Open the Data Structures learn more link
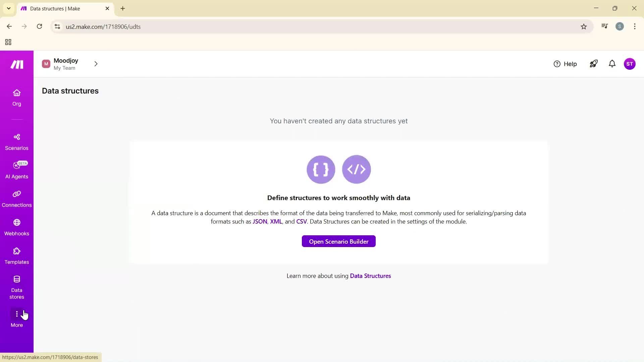The width and height of the screenshot is (644, 362). 370,276
